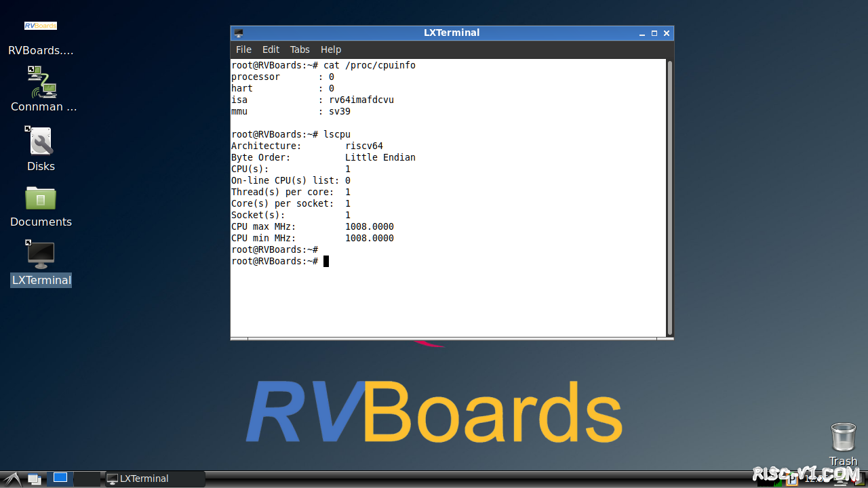Click the terminal vertical scrollbar
Image resolution: width=868 pixels, height=488 pixels.
point(670,198)
